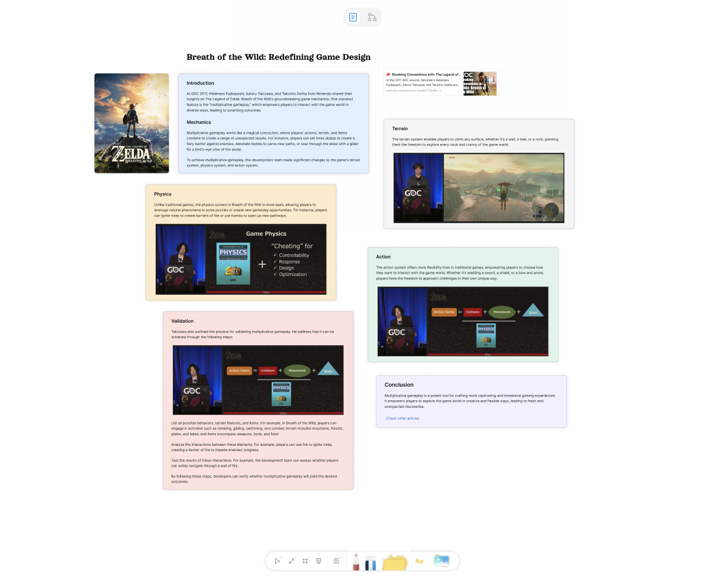Switch to edgeless mode view
The width and height of the screenshot is (728, 579).
372,17
